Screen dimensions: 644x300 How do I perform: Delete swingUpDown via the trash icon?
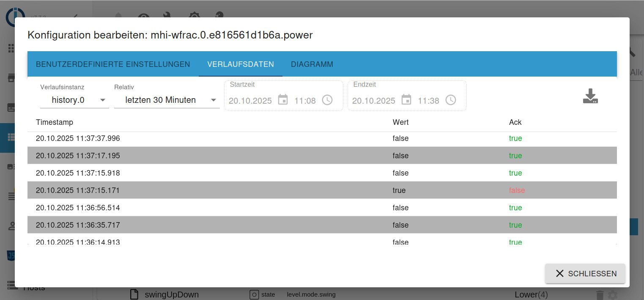(600, 294)
